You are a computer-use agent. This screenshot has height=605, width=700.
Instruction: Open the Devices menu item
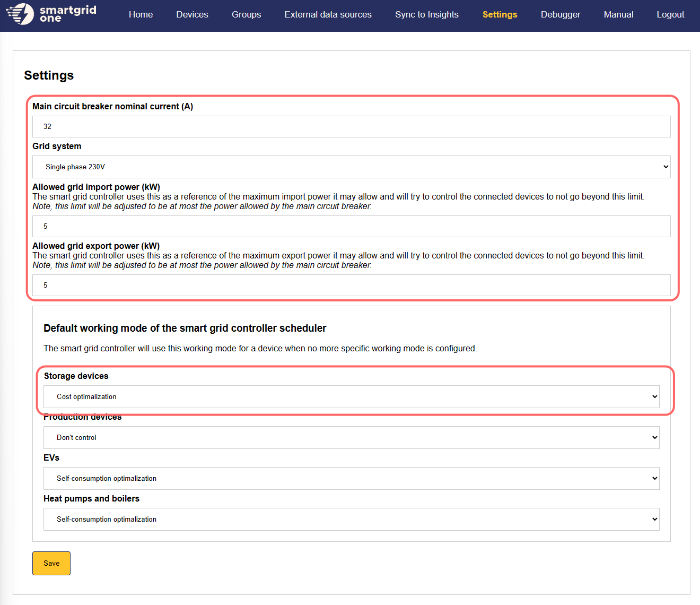(192, 15)
